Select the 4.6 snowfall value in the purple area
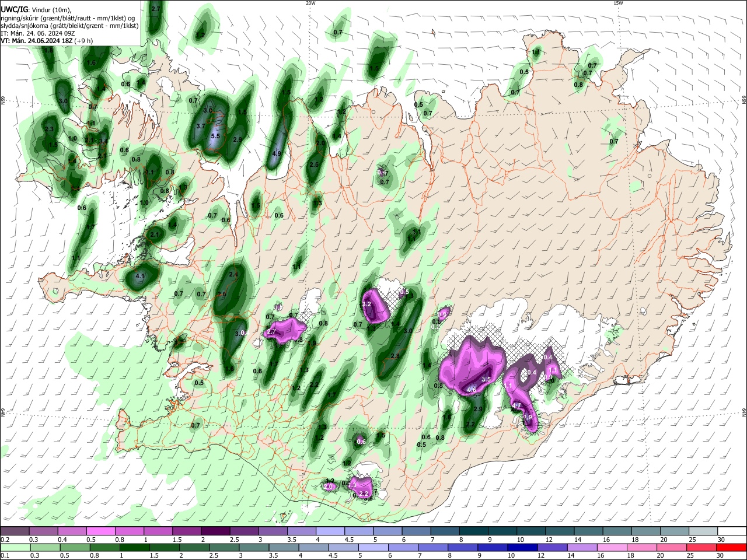Viewport: 747px width, 560px height. click(472, 388)
